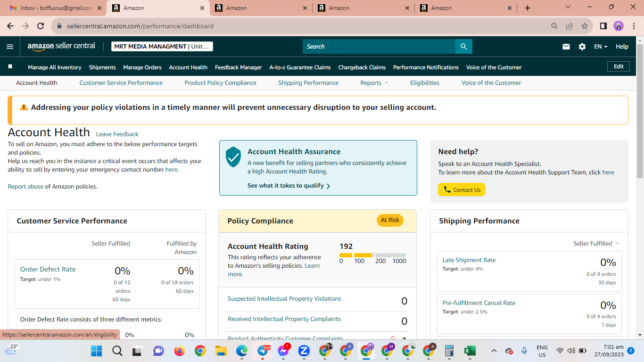Bookmark this page with the star icon
644x362 pixels.
(x=585, y=26)
